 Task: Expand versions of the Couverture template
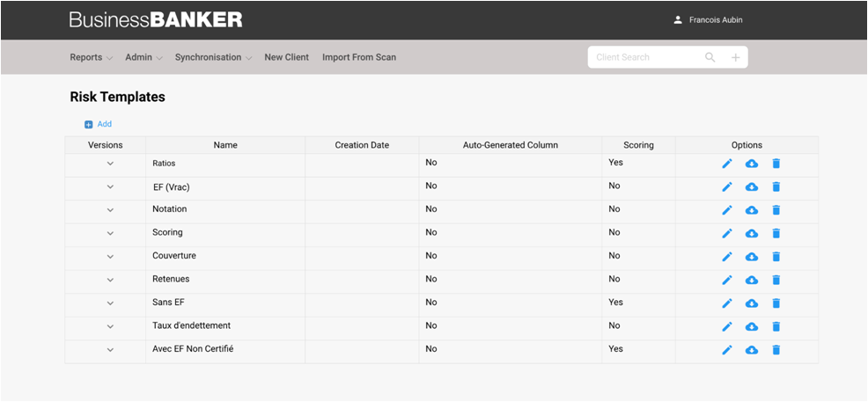pyautogui.click(x=110, y=257)
